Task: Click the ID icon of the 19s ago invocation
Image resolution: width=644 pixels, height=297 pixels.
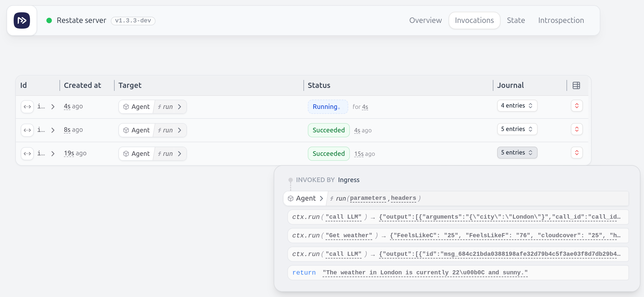Action: [27, 154]
